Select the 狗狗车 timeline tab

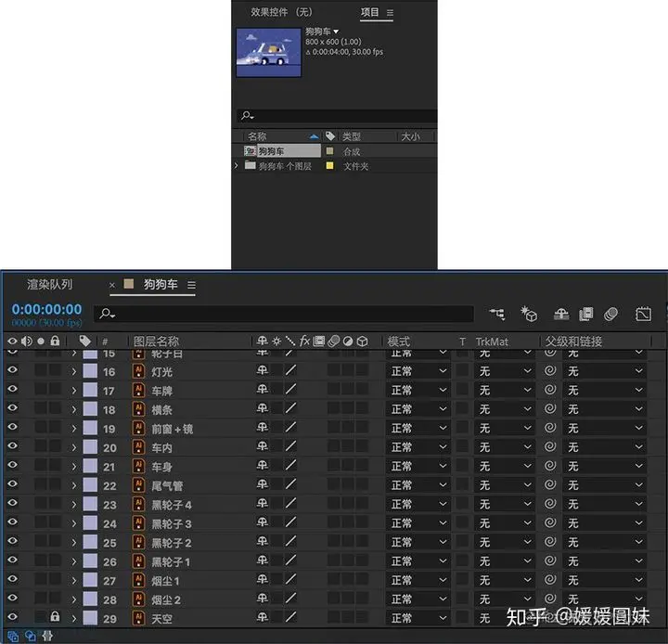(x=161, y=284)
